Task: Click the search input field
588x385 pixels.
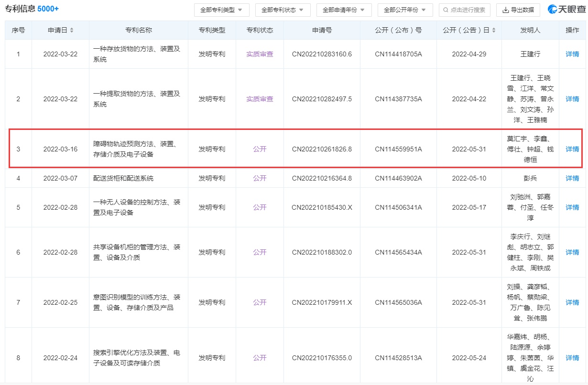Action: point(468,10)
